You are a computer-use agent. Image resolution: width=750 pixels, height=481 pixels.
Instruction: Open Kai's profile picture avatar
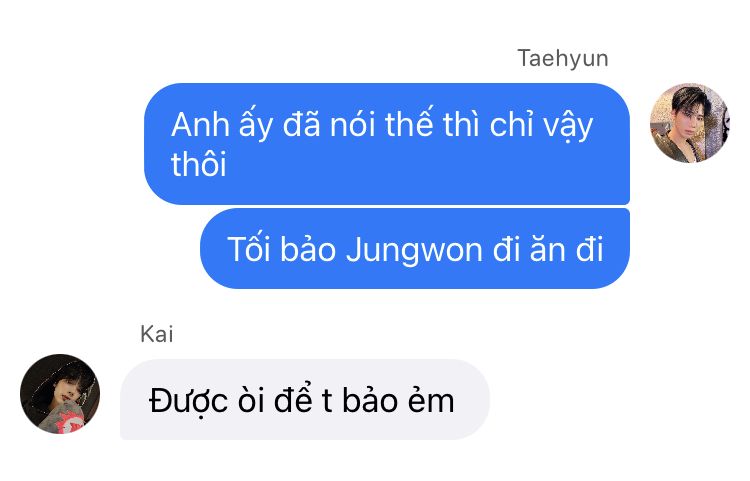click(60, 394)
